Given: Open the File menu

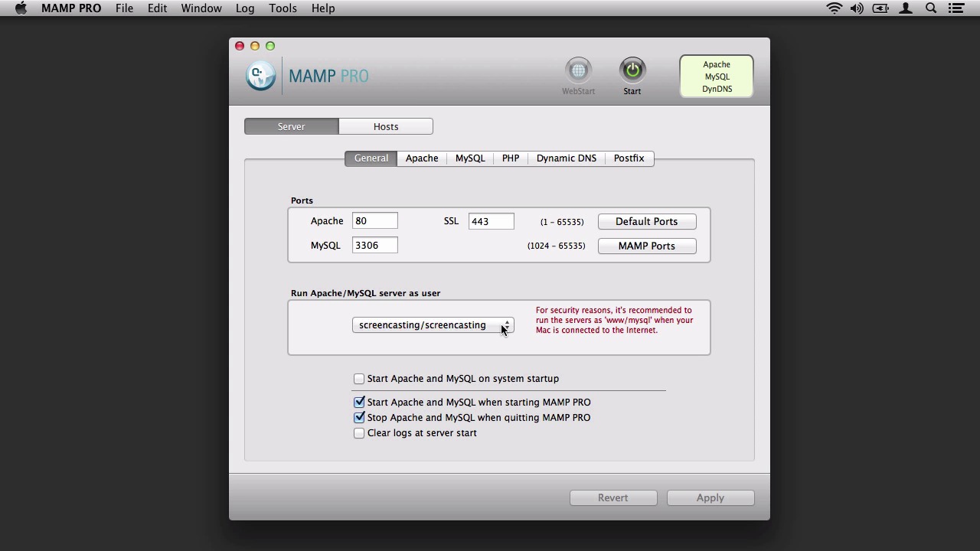Looking at the screenshot, I should [124, 8].
